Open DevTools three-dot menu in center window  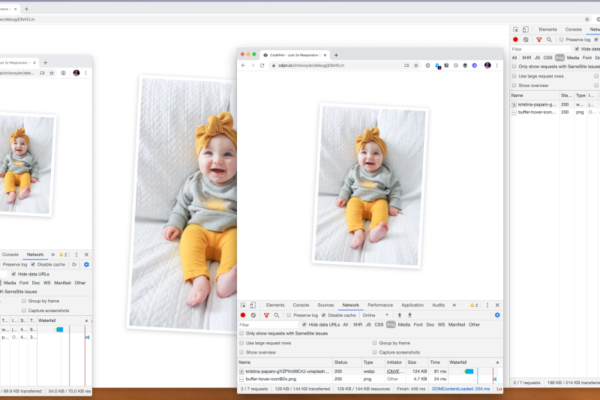pos(487,305)
